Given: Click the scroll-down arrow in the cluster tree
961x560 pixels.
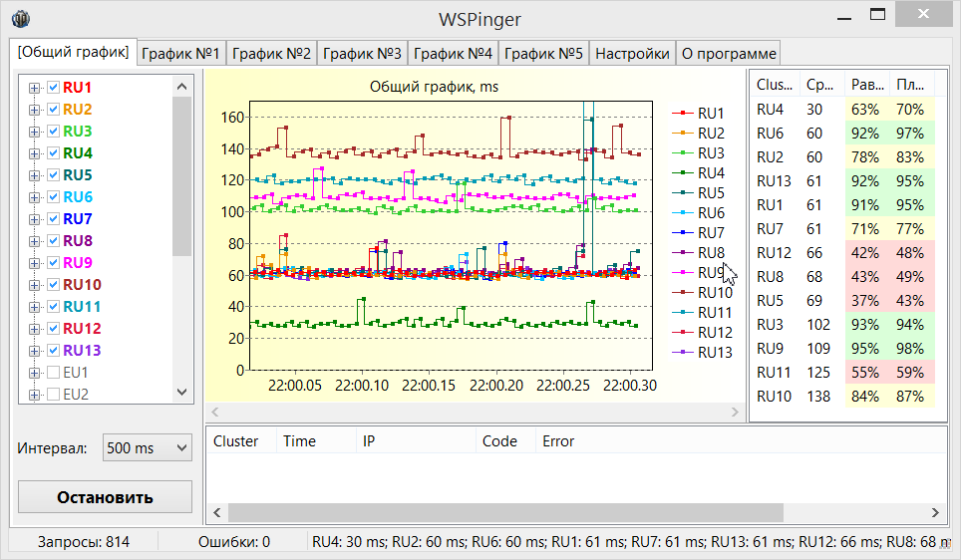Looking at the screenshot, I should [181, 393].
